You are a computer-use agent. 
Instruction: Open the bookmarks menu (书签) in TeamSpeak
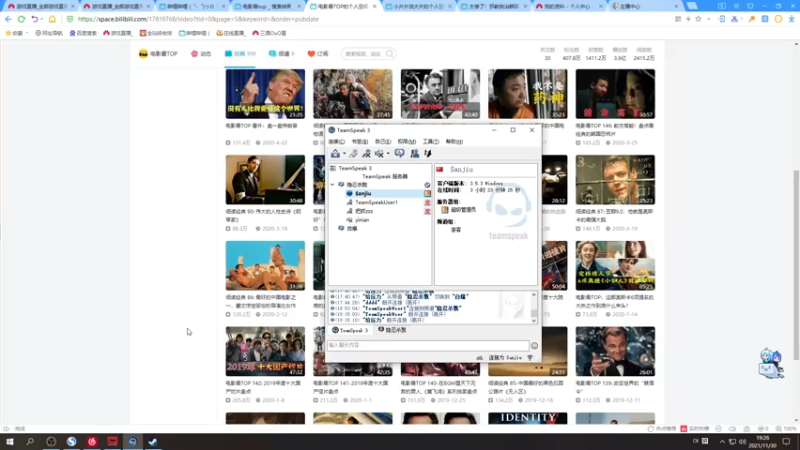point(360,142)
